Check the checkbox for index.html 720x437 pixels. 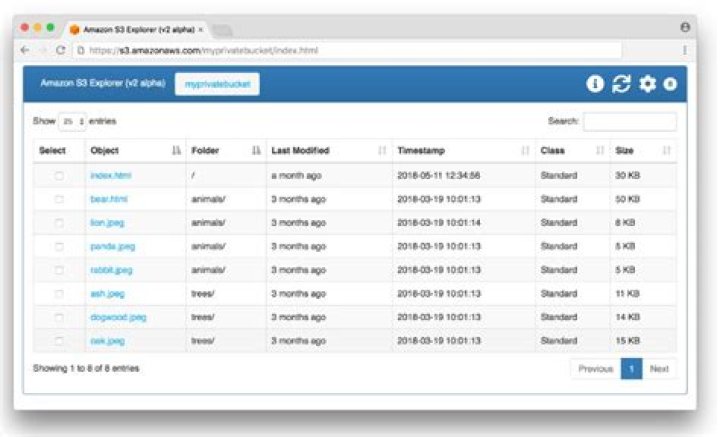tap(58, 175)
